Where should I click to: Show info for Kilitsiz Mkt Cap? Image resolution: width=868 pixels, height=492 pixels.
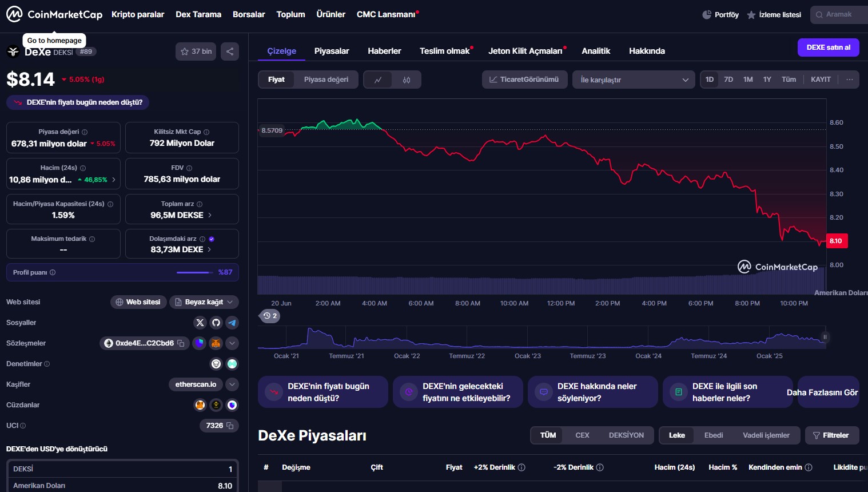206,132
